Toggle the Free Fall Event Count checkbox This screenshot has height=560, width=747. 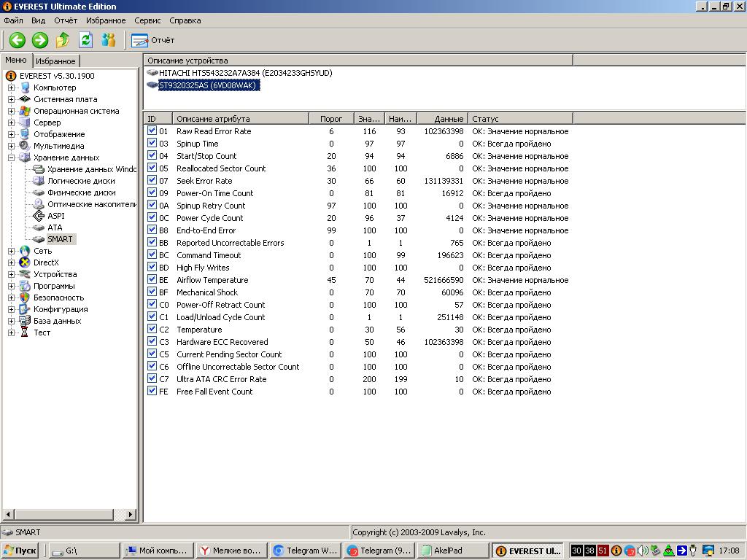pos(152,392)
